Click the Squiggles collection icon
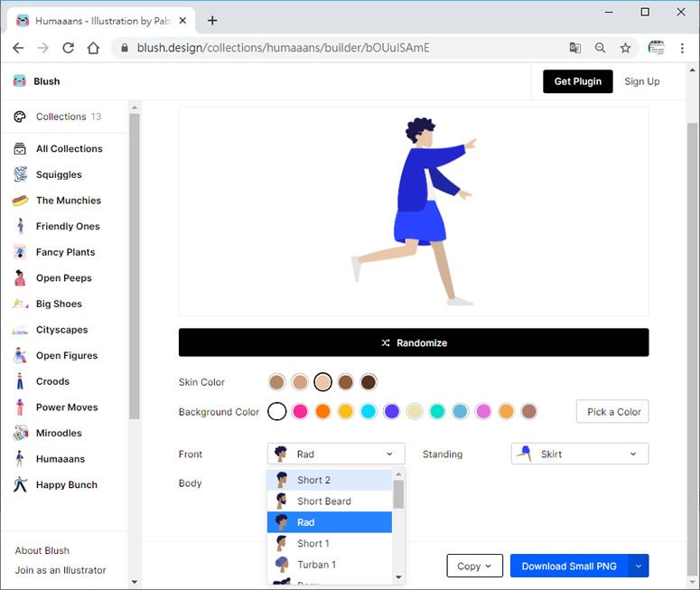The image size is (700, 590). (x=20, y=174)
